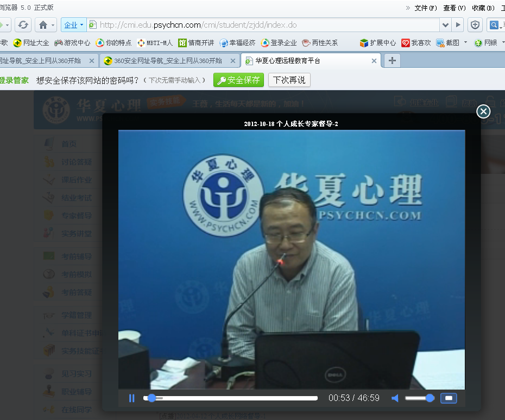505x420 pixels.
Task: Open 考前辅导 in the sidebar
Action: [x=77, y=256]
